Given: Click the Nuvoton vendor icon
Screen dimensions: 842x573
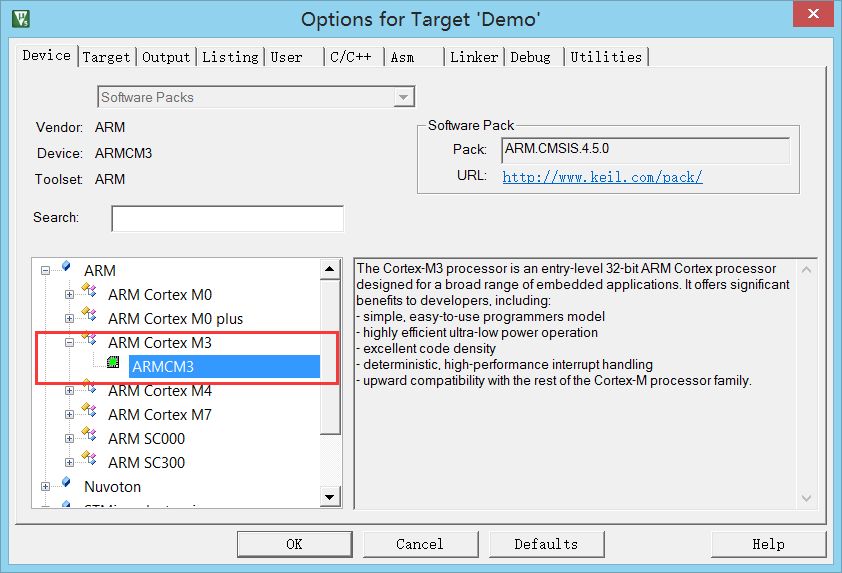Looking at the screenshot, I should [66, 484].
